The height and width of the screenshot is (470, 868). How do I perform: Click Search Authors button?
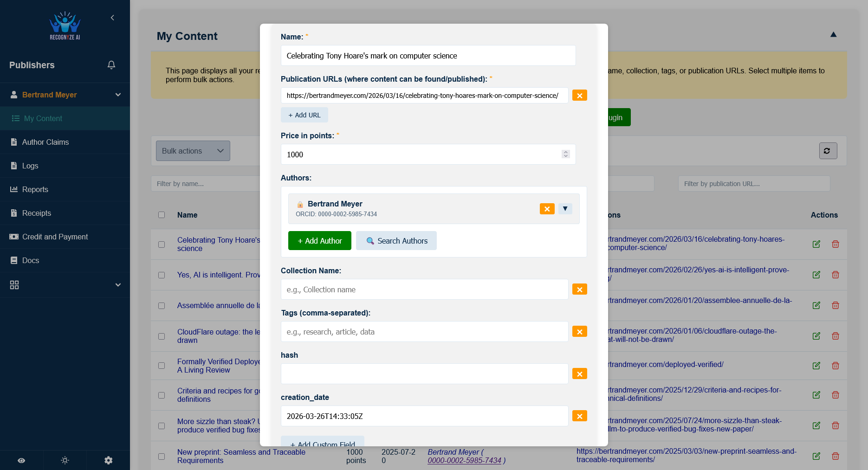396,241
